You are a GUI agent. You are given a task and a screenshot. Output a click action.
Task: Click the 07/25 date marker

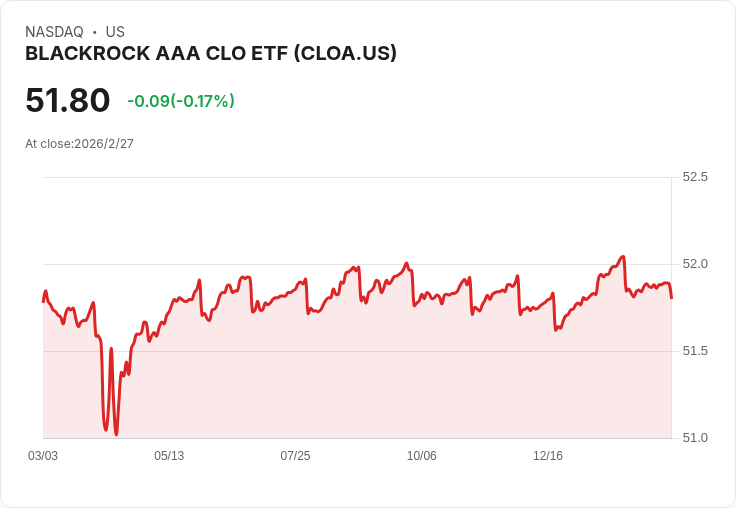click(295, 456)
